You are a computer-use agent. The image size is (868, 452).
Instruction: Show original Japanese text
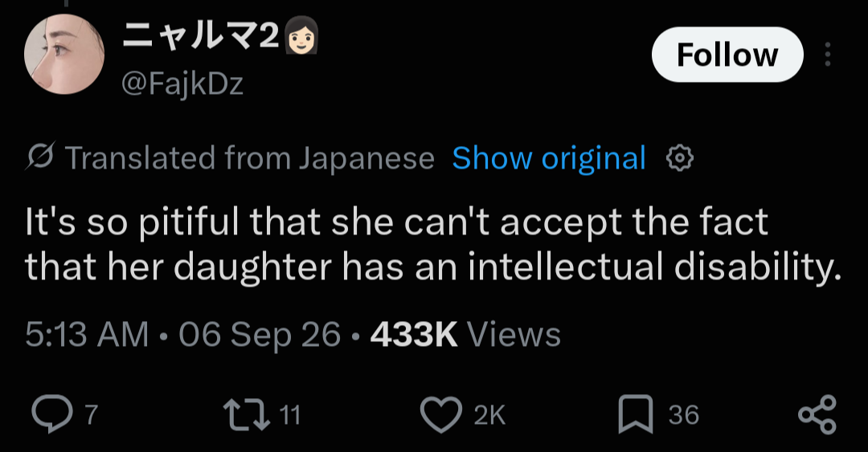(x=549, y=159)
